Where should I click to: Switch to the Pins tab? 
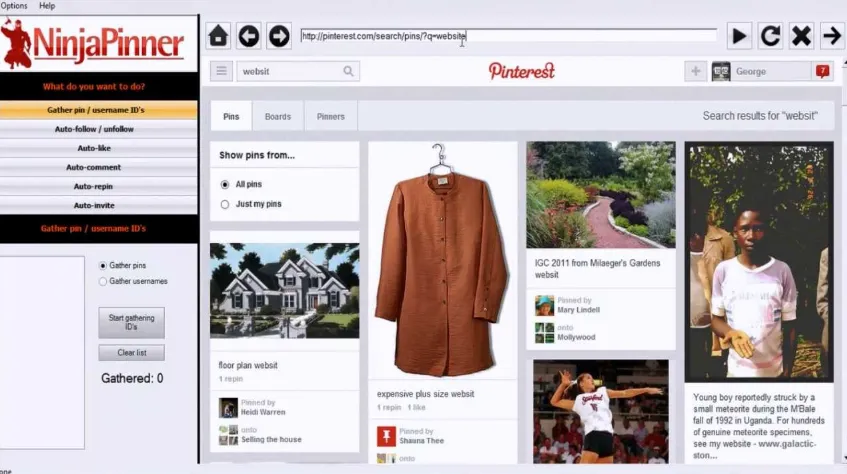point(231,116)
